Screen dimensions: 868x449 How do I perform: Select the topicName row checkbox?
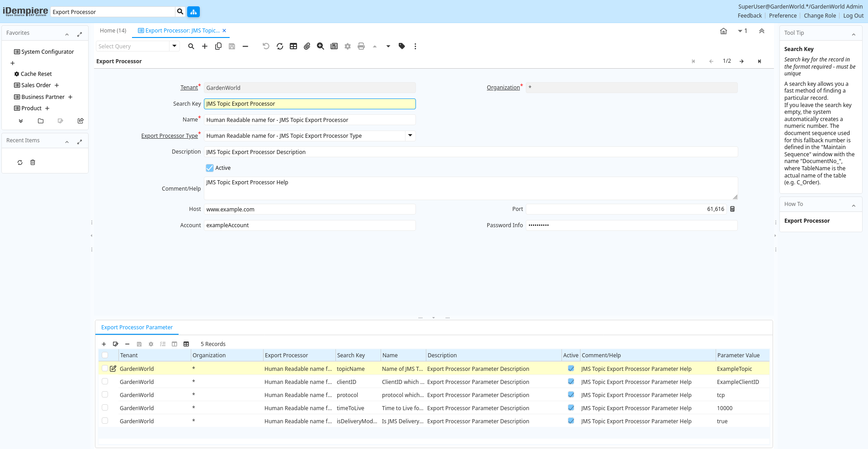(x=105, y=369)
